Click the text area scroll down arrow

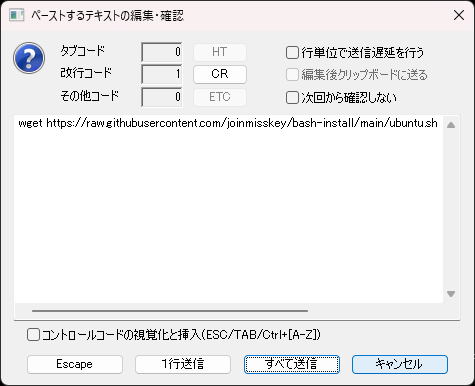coord(451,294)
